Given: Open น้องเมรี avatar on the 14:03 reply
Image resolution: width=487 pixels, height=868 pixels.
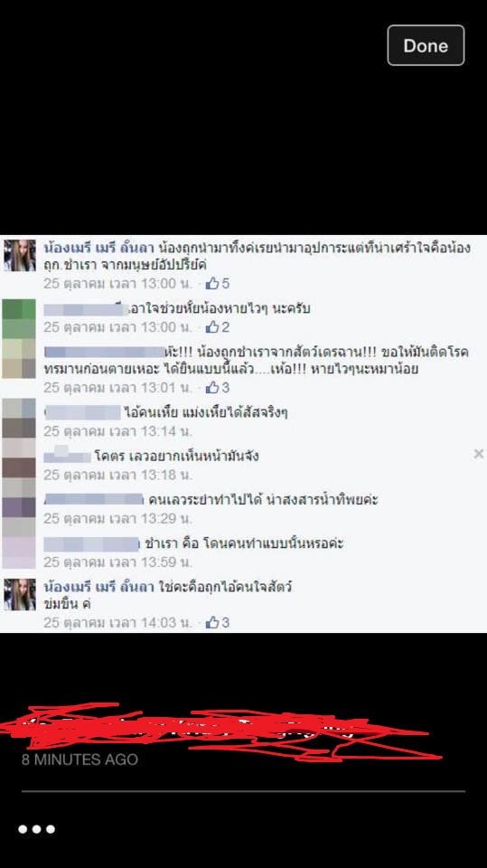Looking at the screenshot, I should 19,594.
